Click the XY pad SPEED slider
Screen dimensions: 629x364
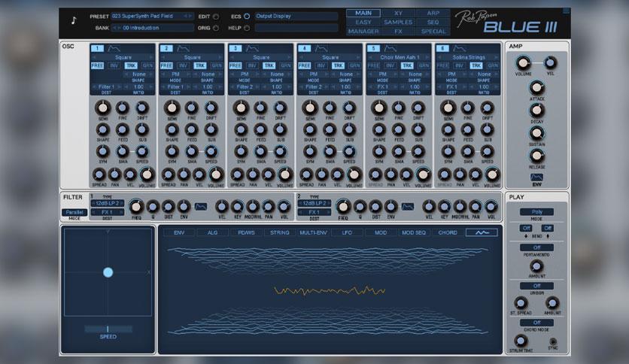(108, 329)
